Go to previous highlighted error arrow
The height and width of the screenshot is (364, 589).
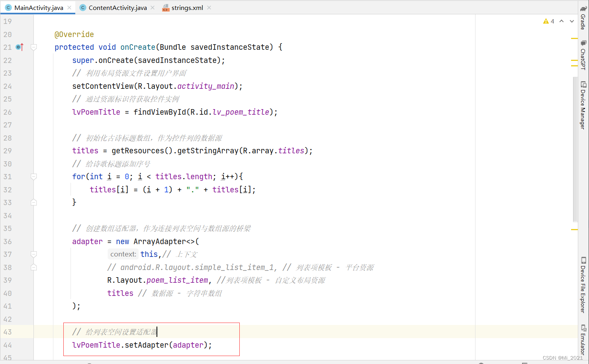pyautogui.click(x=562, y=21)
